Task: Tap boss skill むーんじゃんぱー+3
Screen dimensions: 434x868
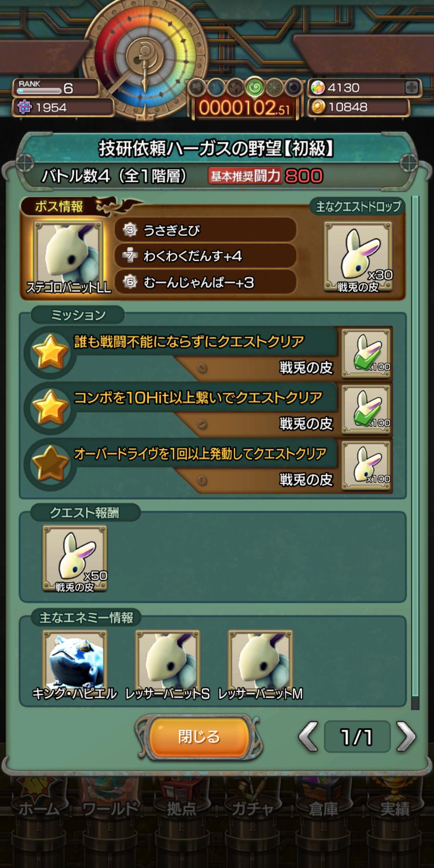Action: click(206, 282)
